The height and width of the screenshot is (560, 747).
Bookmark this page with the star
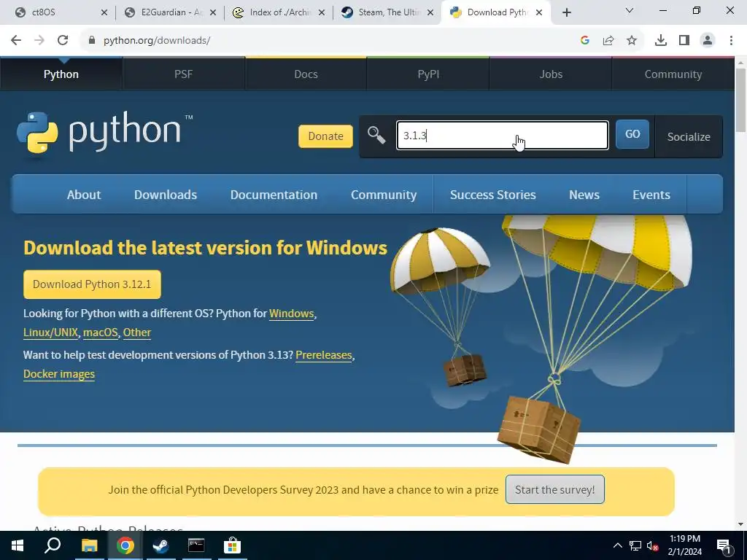632,41
